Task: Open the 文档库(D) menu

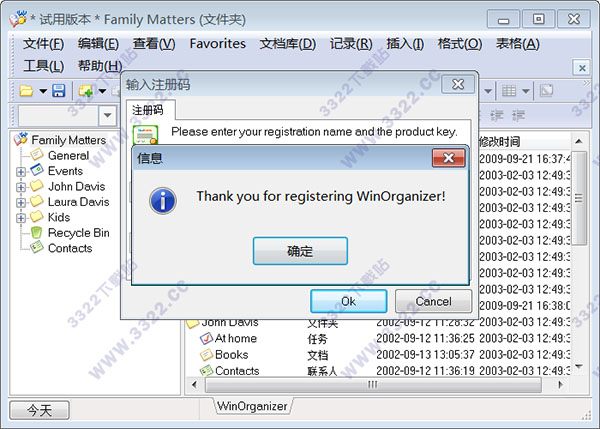Action: (x=287, y=44)
